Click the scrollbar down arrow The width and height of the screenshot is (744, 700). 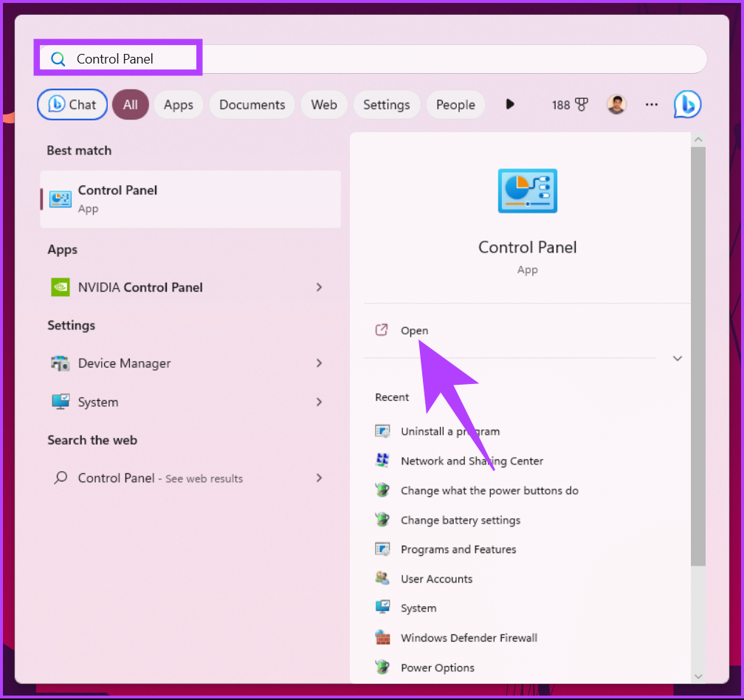pyautogui.click(x=698, y=676)
